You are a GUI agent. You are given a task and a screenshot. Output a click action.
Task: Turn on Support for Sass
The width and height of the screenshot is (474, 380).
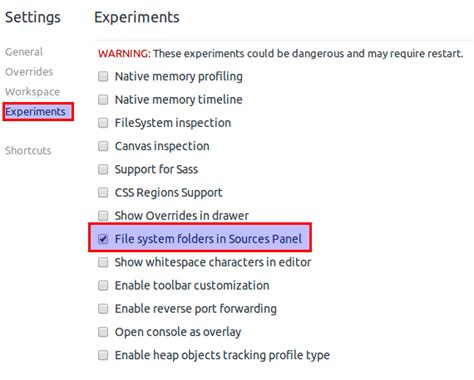(103, 169)
